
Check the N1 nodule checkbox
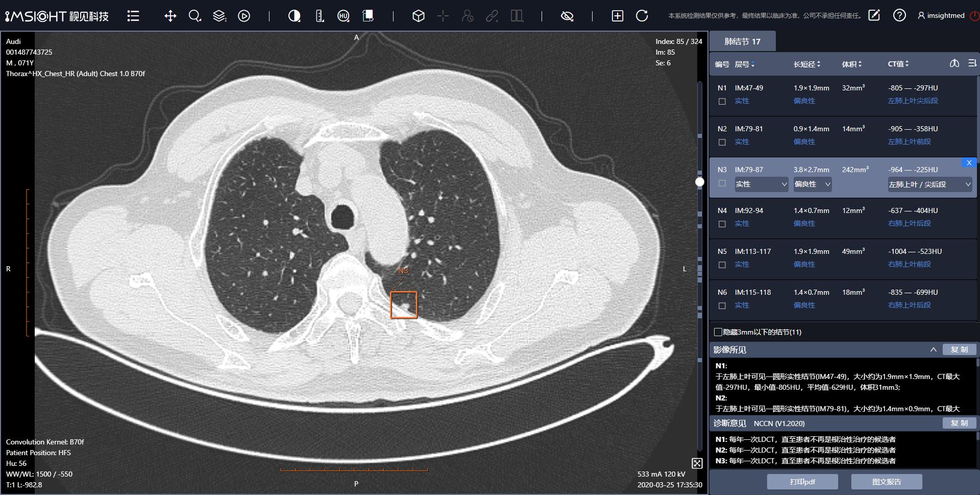(722, 101)
